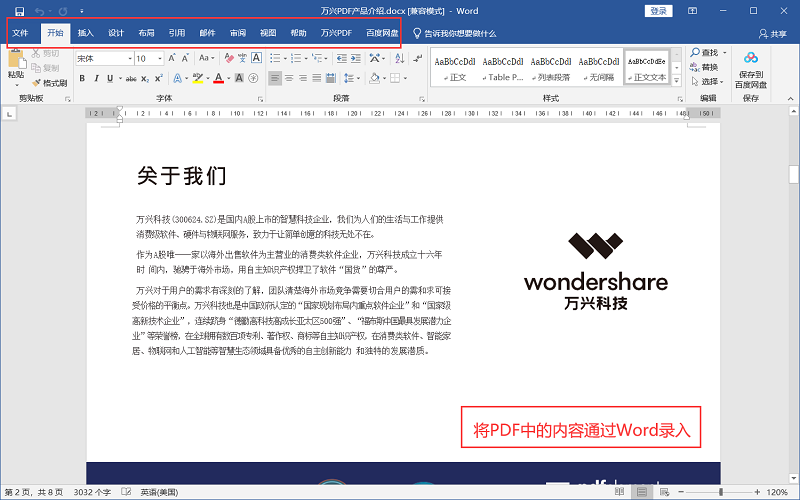Click the A-Z sort icon
This screenshot has width=800, height=500.
pyautogui.click(x=400, y=58)
